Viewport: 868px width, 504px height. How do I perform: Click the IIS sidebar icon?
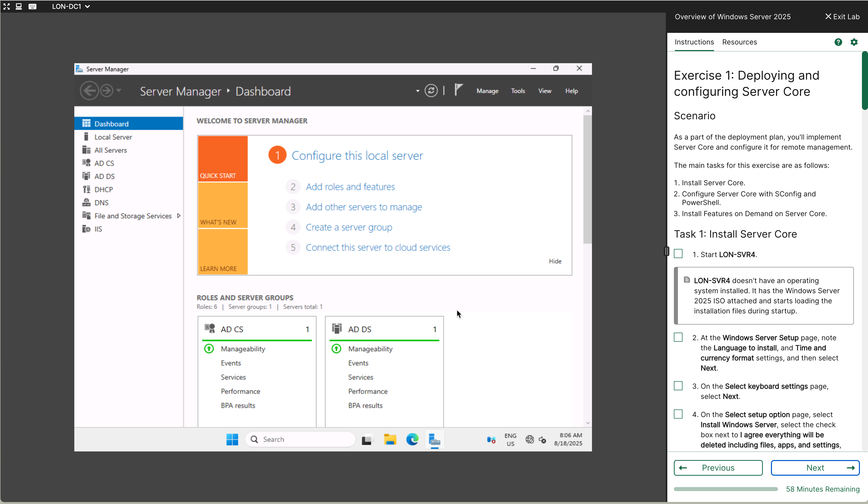[x=86, y=229]
